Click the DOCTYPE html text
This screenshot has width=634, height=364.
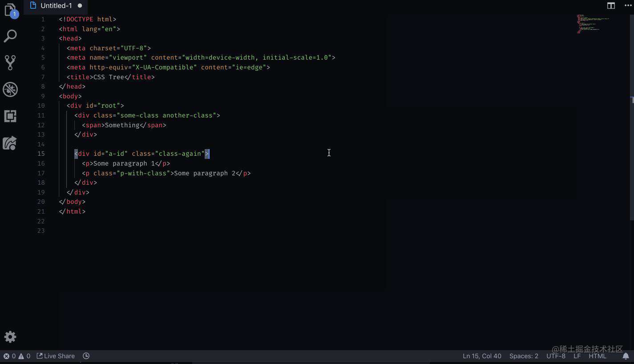click(x=89, y=19)
